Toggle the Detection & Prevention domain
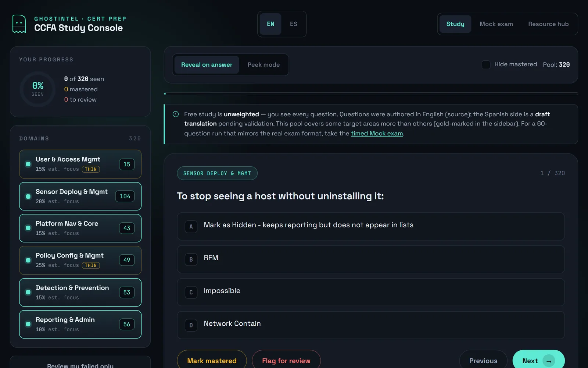This screenshot has height=368, width=588. (x=80, y=292)
